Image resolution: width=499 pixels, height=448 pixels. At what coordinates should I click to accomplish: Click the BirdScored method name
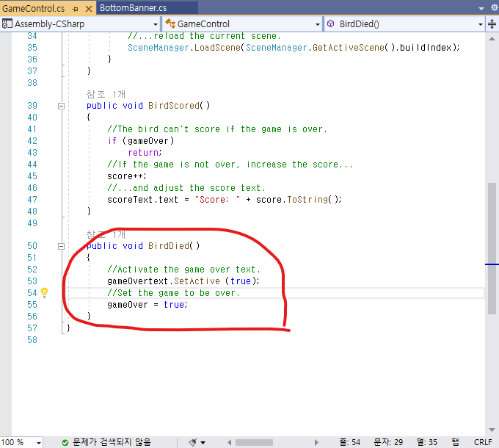coord(173,106)
